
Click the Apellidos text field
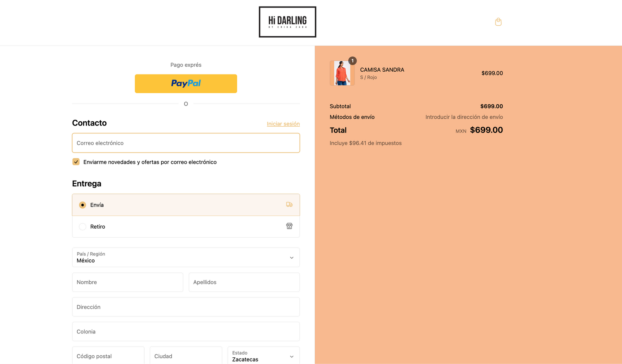click(x=244, y=282)
